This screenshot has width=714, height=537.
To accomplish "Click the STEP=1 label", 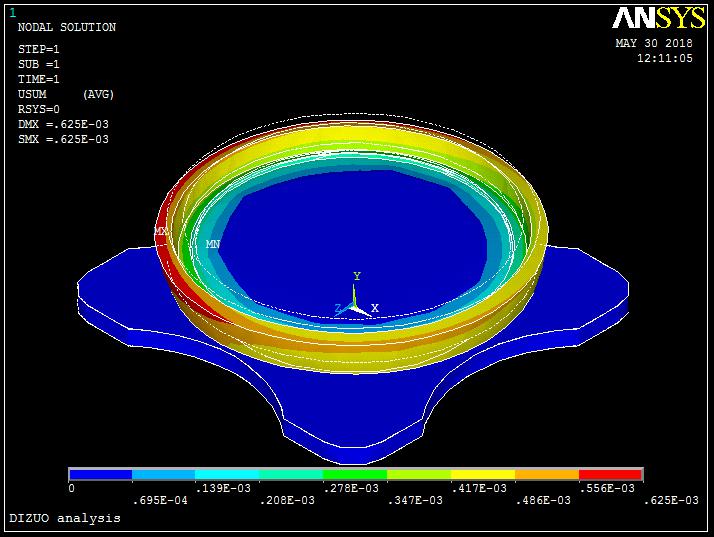I will [x=39, y=49].
